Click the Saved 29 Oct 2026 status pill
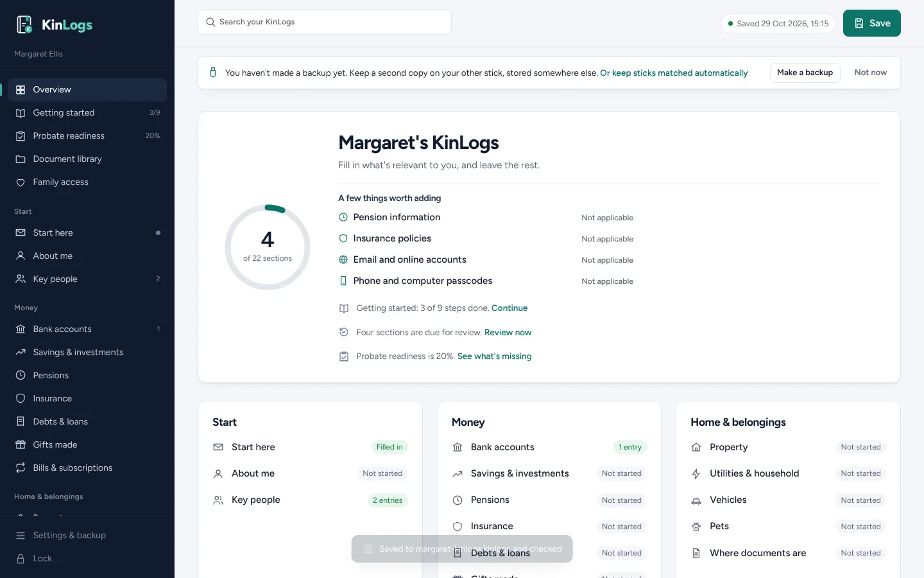The image size is (924, 578). pyautogui.click(x=778, y=24)
